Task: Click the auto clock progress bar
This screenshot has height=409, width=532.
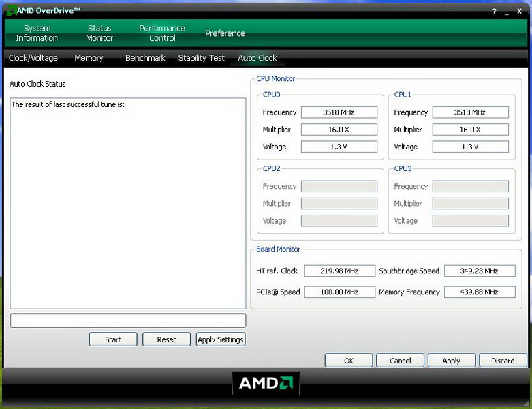Action: coord(128,320)
